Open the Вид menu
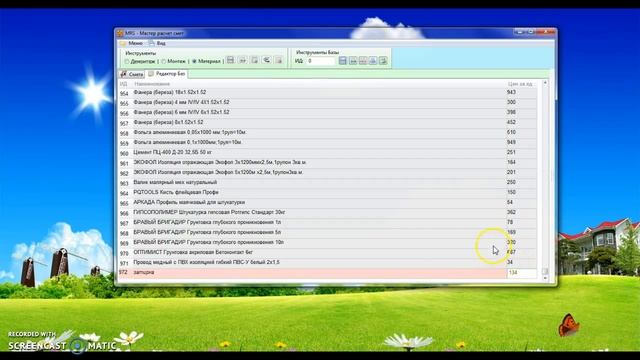The width and height of the screenshot is (640, 360). point(158,43)
